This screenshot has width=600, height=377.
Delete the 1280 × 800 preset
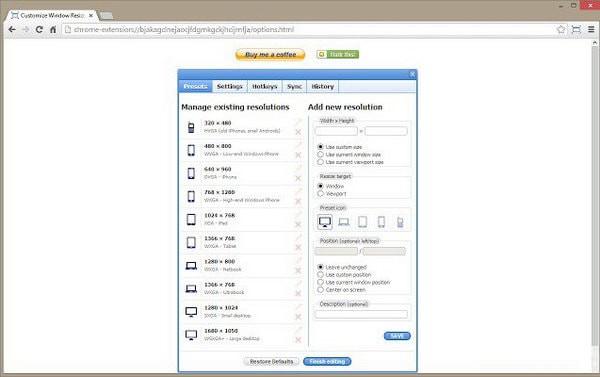click(298, 271)
